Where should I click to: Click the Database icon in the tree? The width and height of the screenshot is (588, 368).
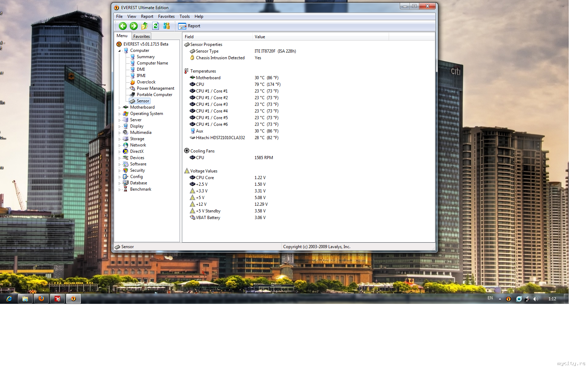126,183
